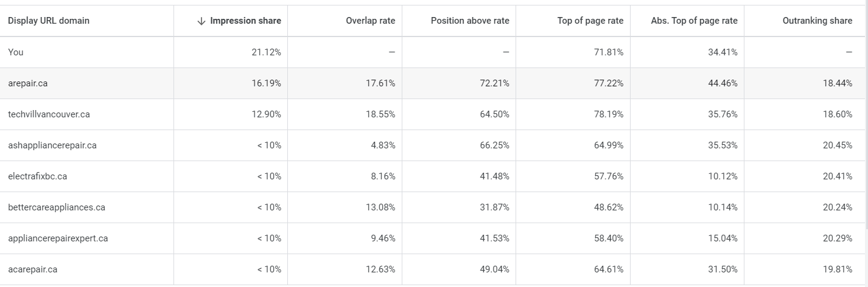Sort by Top of page rate header

point(590,21)
